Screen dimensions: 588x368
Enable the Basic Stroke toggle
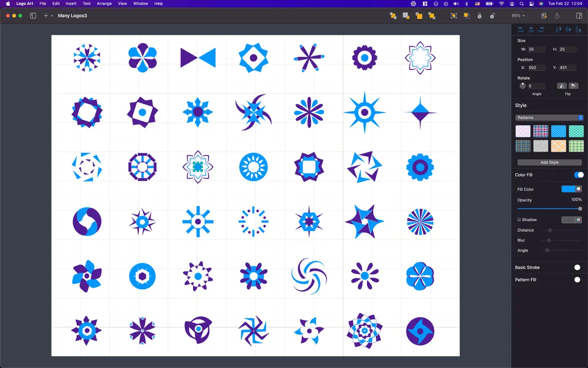pos(577,267)
